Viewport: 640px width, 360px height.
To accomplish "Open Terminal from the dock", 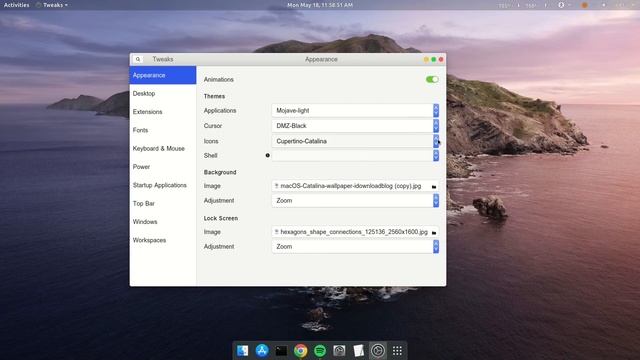I will point(281,351).
